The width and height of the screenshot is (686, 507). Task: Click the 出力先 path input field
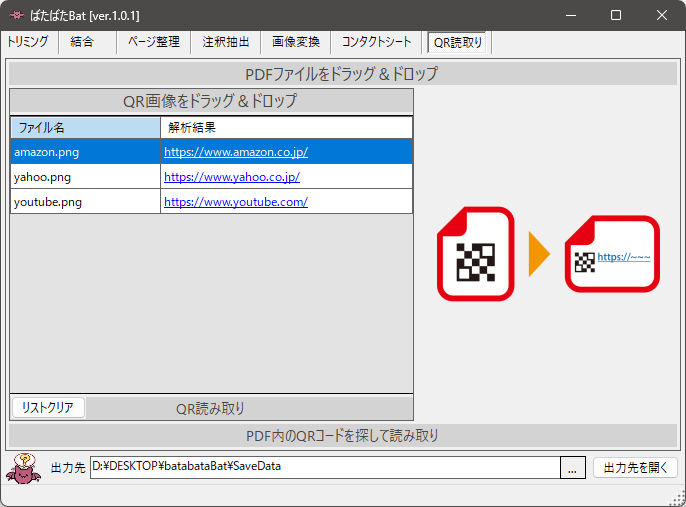coord(325,467)
